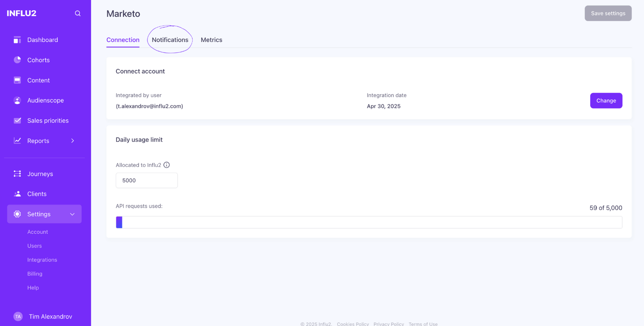Switch to the Metrics tab

pyautogui.click(x=211, y=40)
